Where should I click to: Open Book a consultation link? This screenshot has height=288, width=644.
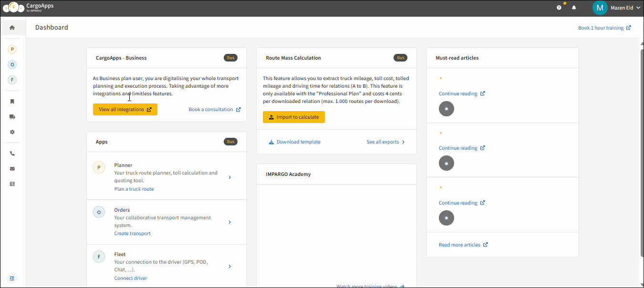(x=215, y=109)
